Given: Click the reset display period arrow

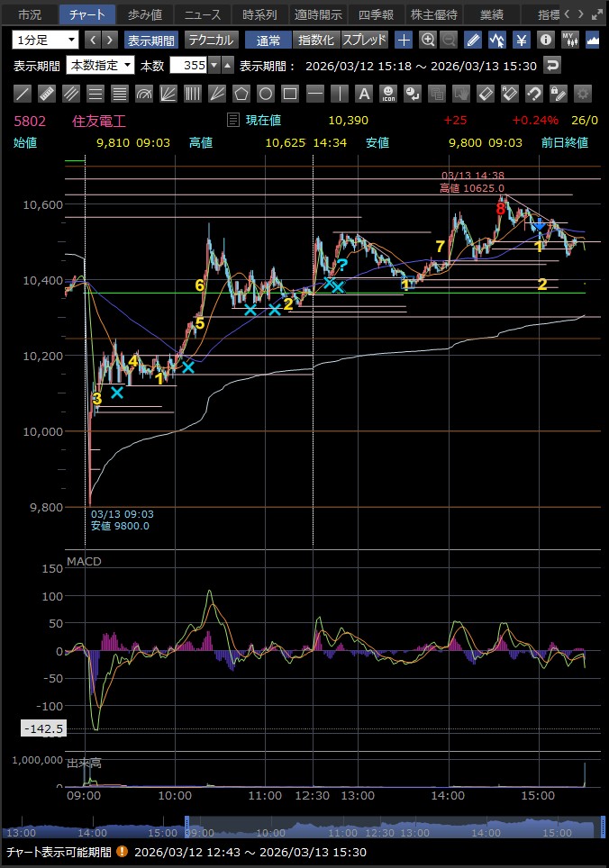Looking at the screenshot, I should (x=552, y=65).
